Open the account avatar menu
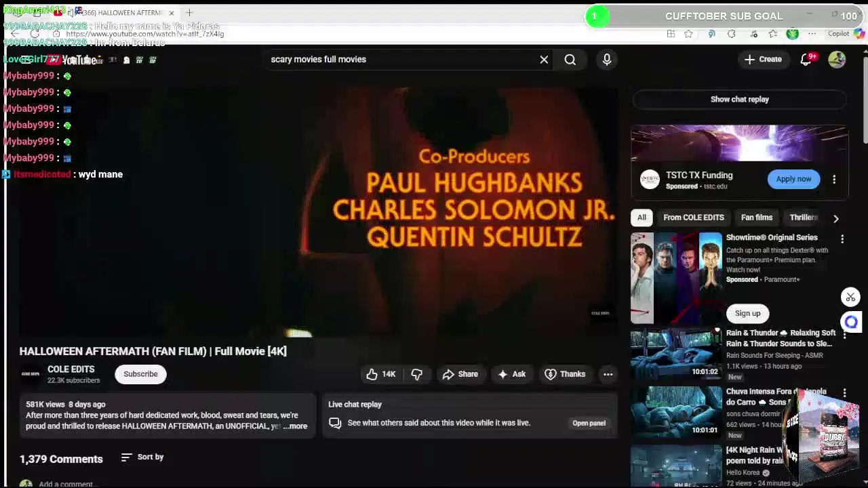 tap(837, 60)
